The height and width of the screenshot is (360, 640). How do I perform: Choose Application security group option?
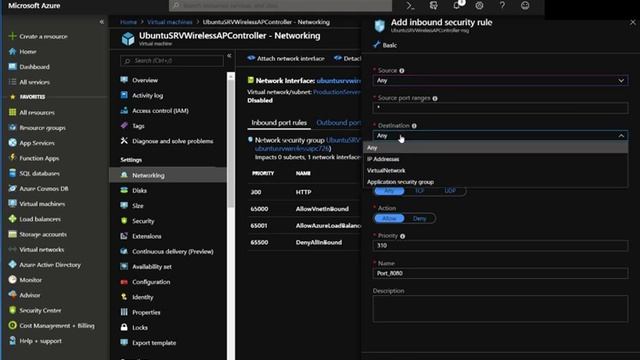point(495,182)
